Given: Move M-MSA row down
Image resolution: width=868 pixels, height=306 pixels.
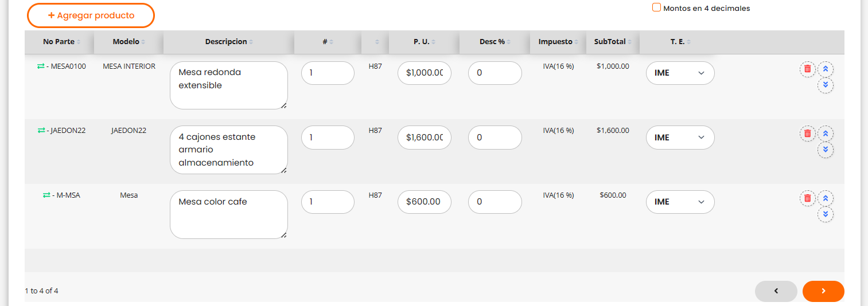Looking at the screenshot, I should [826, 214].
